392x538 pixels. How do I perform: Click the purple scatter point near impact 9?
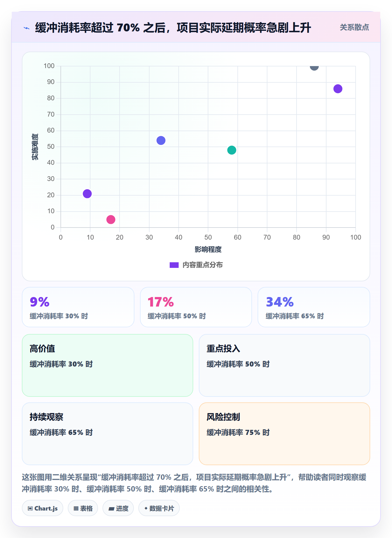click(x=87, y=194)
